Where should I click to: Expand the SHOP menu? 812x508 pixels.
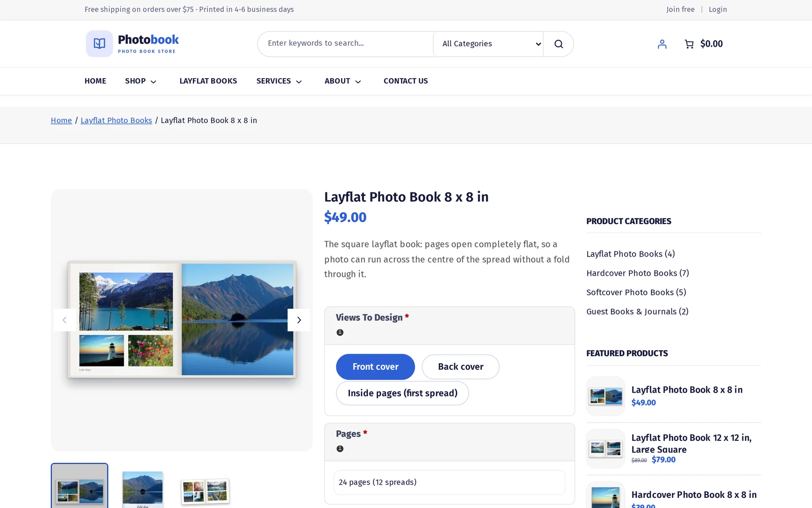point(141,81)
